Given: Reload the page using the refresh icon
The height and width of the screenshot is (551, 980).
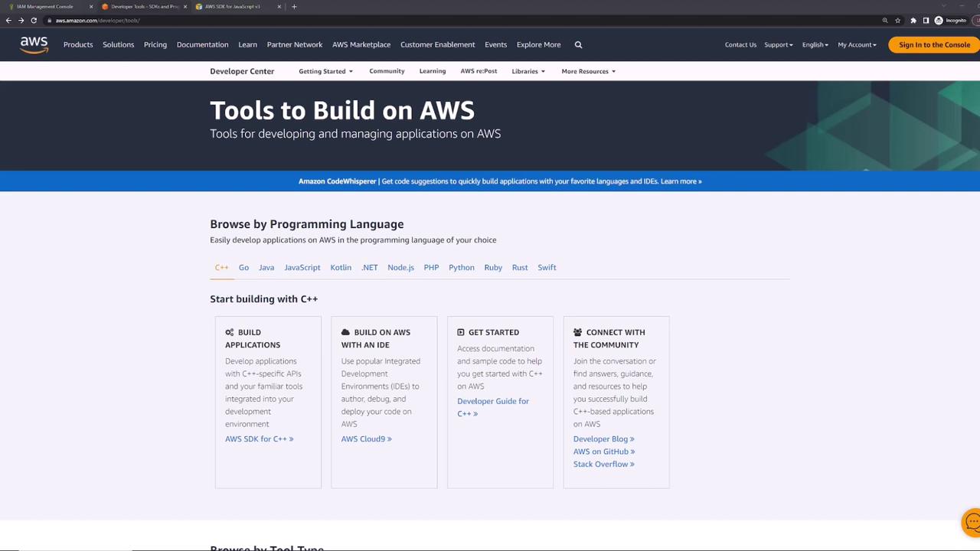Looking at the screenshot, I should coord(34,21).
